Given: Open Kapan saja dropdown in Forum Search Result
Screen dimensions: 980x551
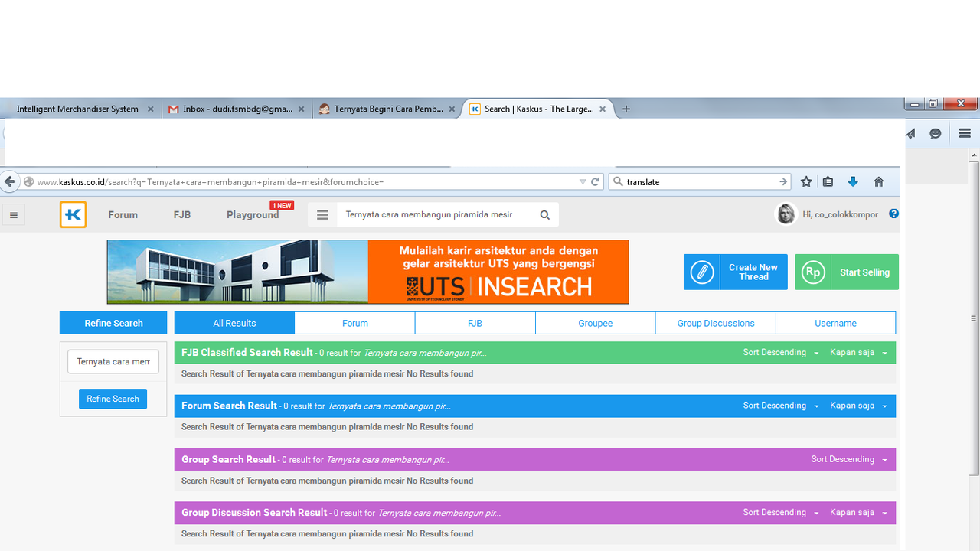Looking at the screenshot, I should (x=858, y=406).
